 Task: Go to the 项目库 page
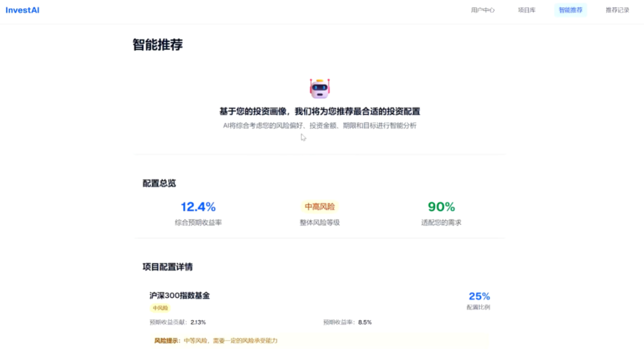527,10
